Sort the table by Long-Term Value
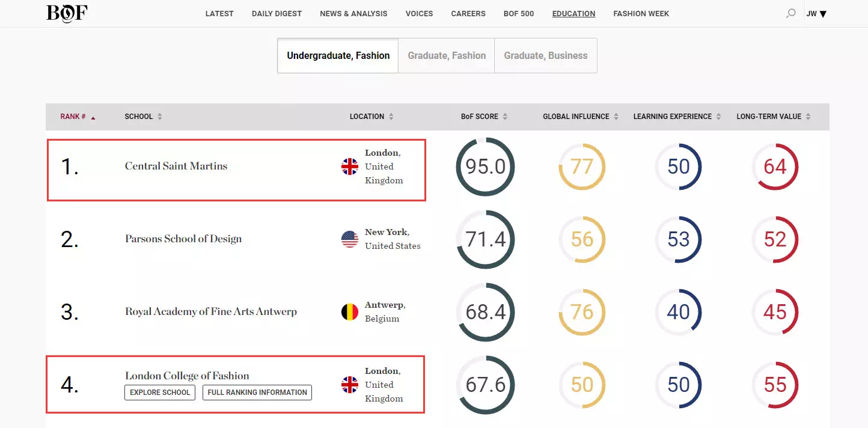Viewport: 868px width, 428px height. [774, 117]
